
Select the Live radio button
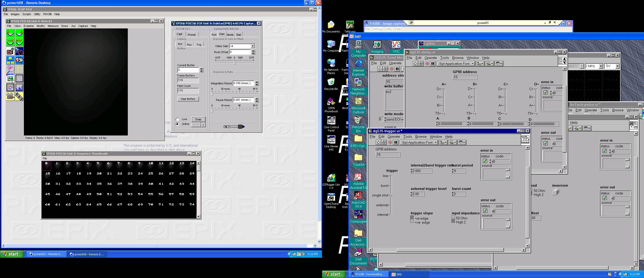(x=178, y=119)
